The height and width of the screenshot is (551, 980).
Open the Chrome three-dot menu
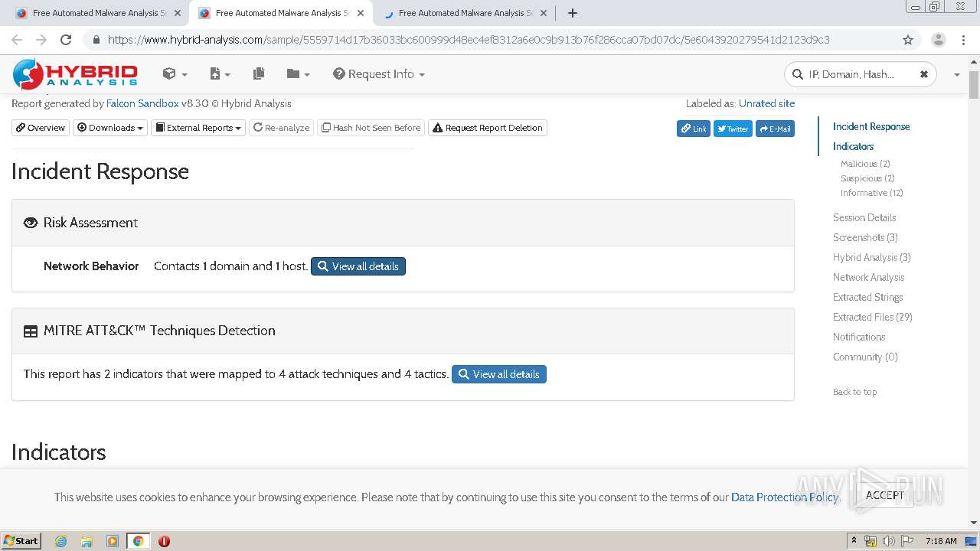click(x=962, y=40)
